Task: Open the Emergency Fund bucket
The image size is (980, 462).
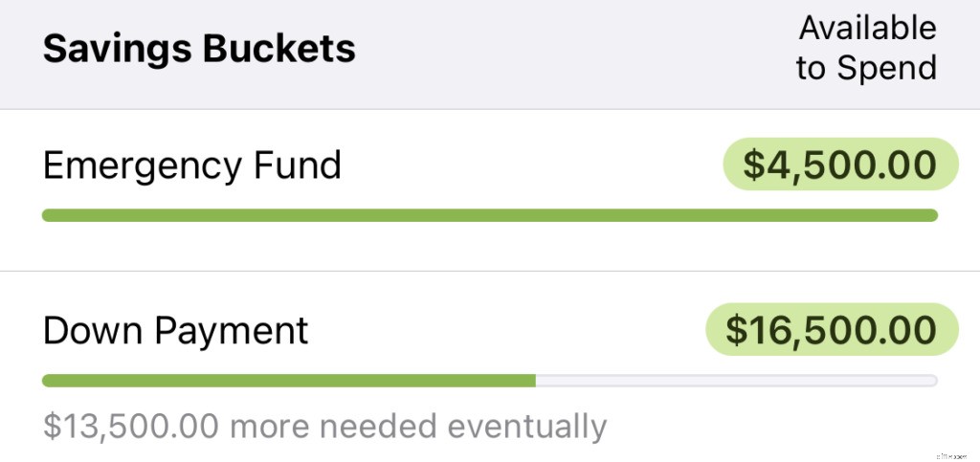Action: coord(192,165)
